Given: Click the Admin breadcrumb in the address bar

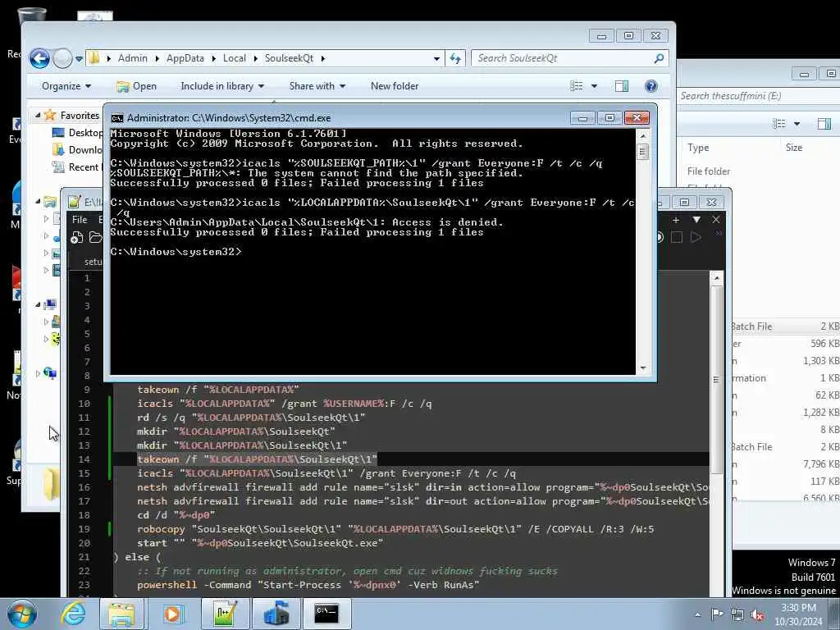Looking at the screenshot, I should pos(132,58).
